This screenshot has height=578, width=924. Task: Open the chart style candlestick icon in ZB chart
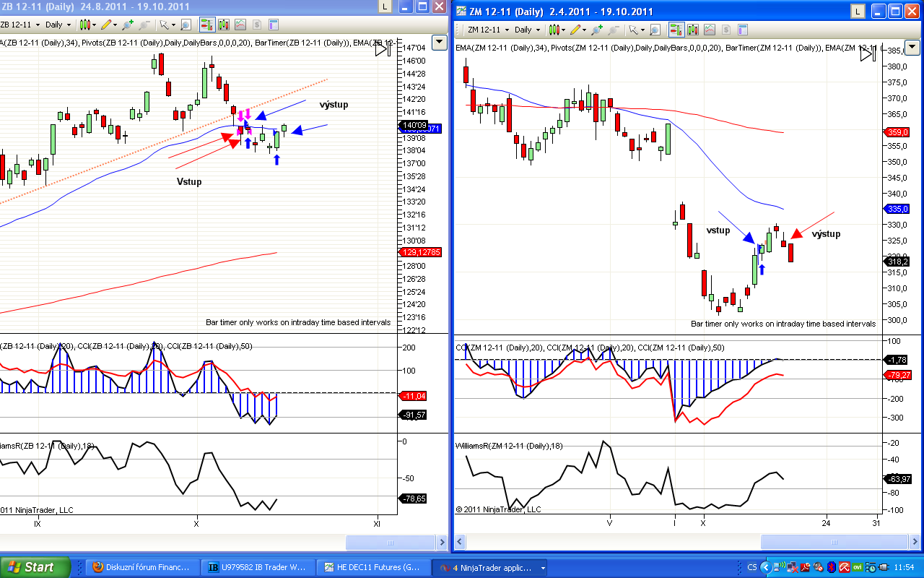point(85,25)
